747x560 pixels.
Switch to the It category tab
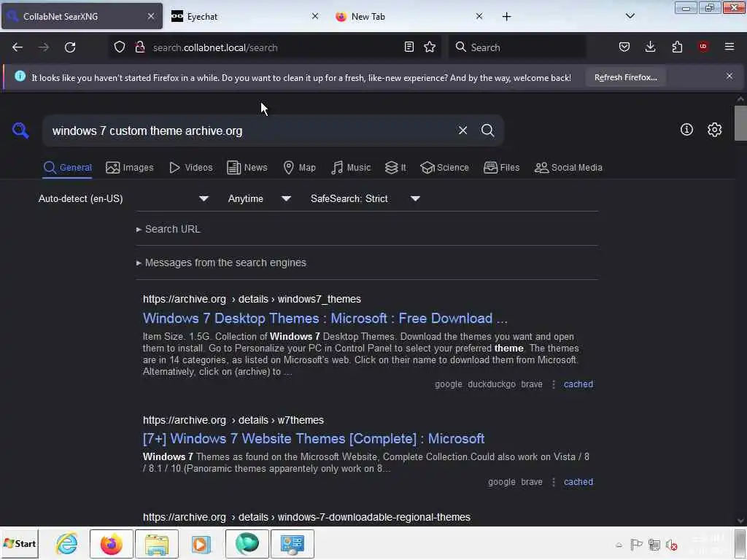coord(395,168)
